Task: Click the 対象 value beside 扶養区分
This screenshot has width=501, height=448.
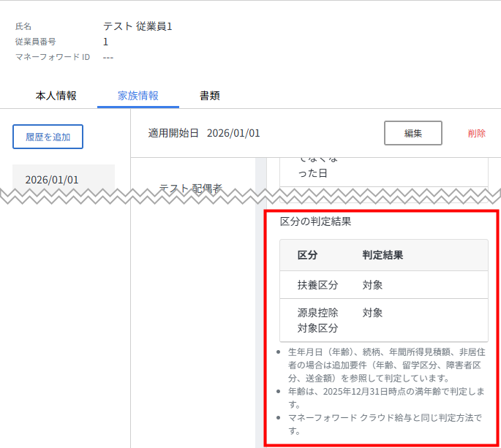Action: (372, 285)
